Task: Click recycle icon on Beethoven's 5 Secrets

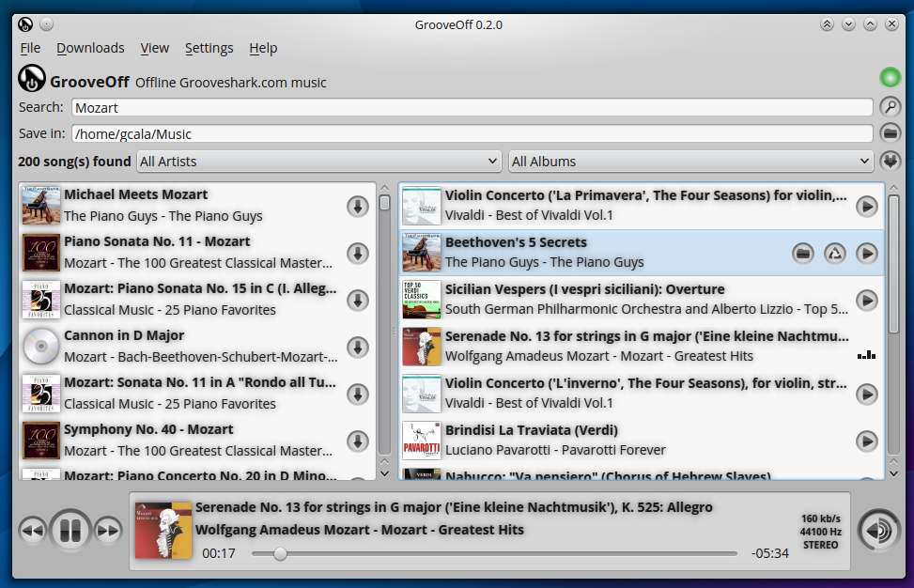Action: click(835, 254)
